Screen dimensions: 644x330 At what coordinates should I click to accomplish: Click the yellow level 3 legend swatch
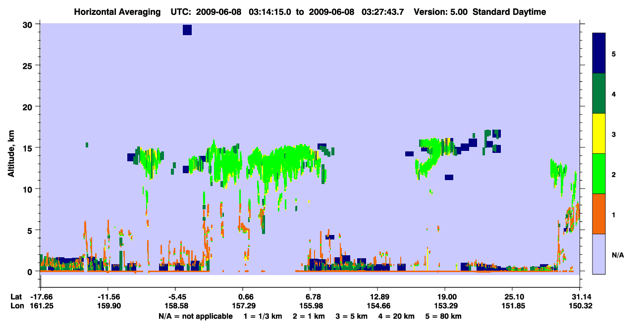tap(599, 134)
